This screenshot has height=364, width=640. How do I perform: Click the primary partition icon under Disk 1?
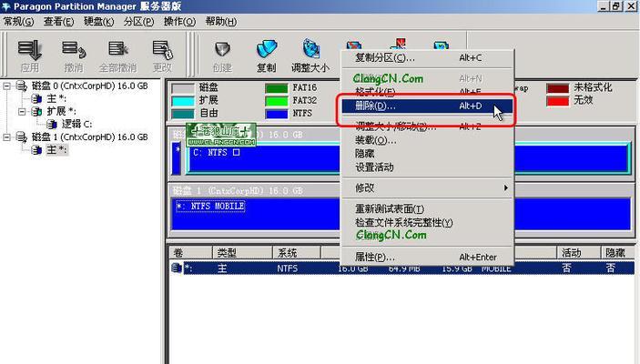click(x=36, y=150)
